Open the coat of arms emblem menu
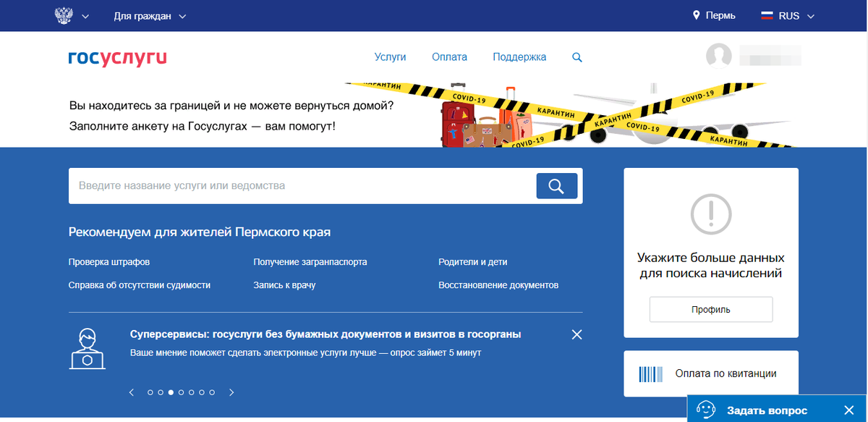The height and width of the screenshot is (422, 868). (x=65, y=15)
